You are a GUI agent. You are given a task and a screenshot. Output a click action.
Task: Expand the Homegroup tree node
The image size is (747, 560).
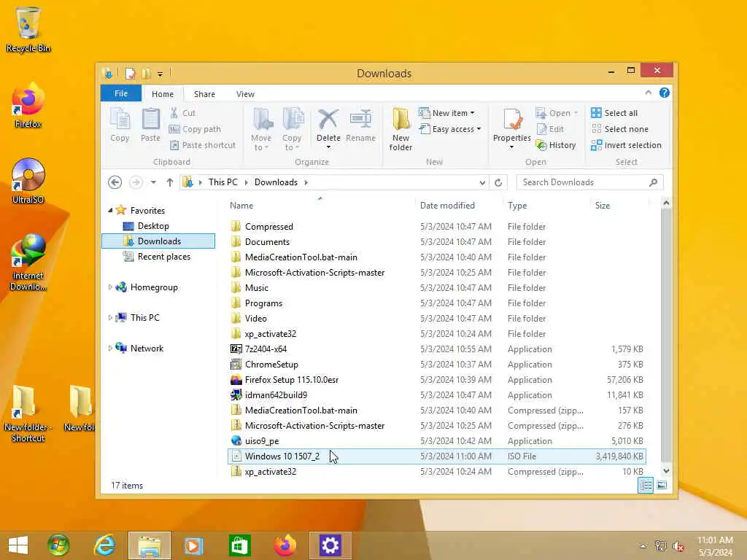tap(110, 287)
